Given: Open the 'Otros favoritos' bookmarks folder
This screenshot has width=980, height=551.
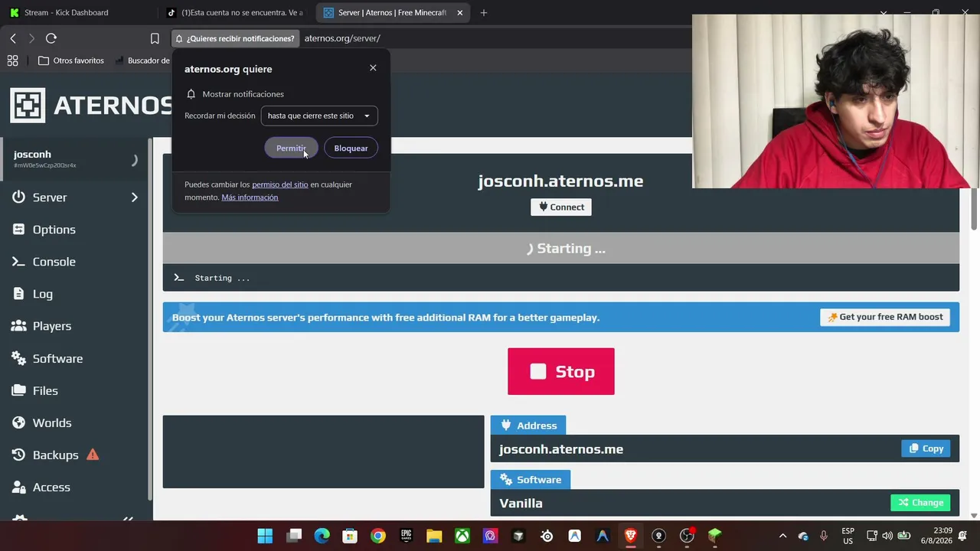Looking at the screenshot, I should pos(71,60).
